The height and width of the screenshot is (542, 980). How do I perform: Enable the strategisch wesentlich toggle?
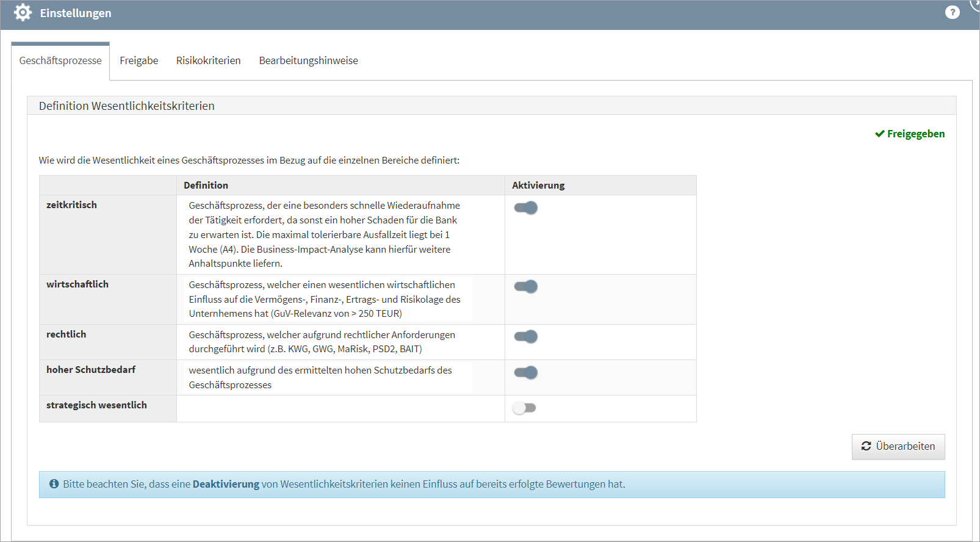pos(524,408)
